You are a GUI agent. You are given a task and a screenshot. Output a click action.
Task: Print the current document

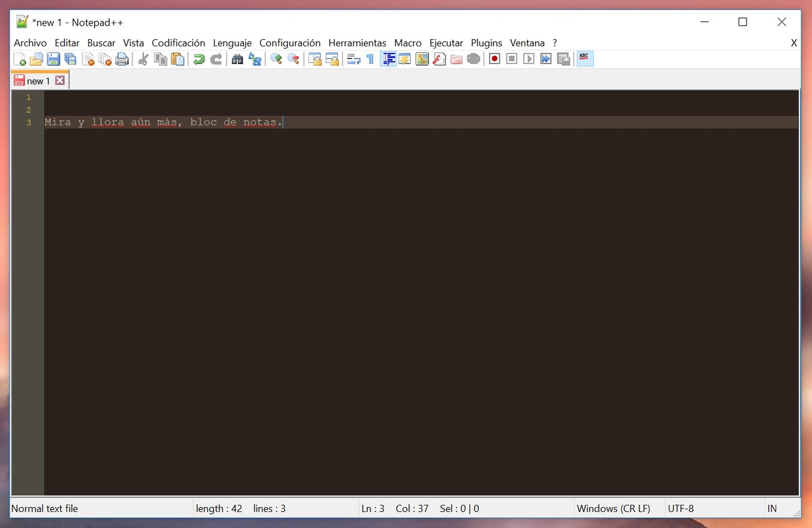122,59
